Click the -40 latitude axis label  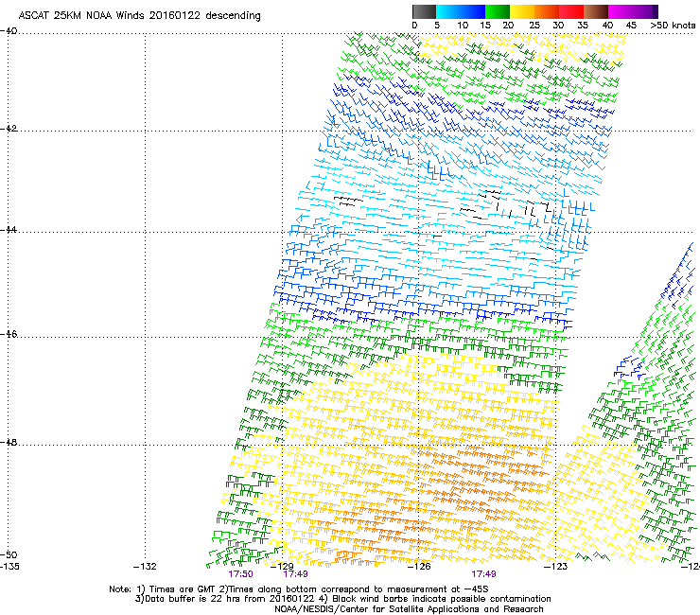(9, 31)
